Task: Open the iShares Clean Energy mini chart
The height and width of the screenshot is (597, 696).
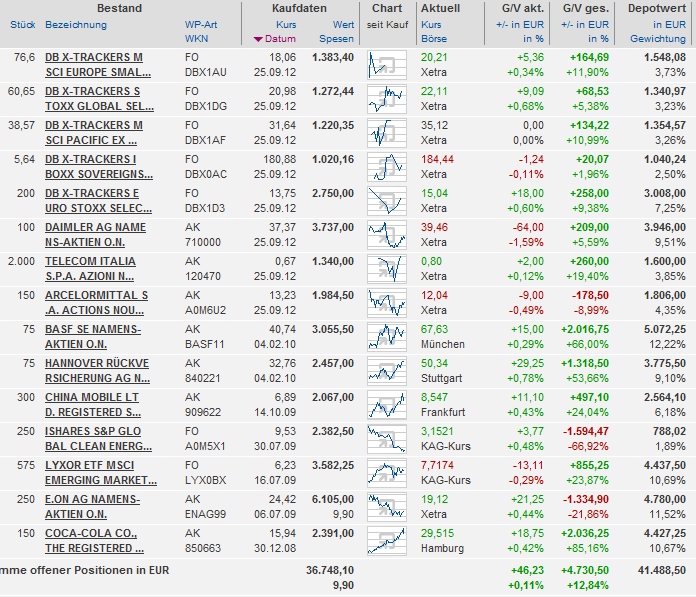Action: click(x=387, y=439)
